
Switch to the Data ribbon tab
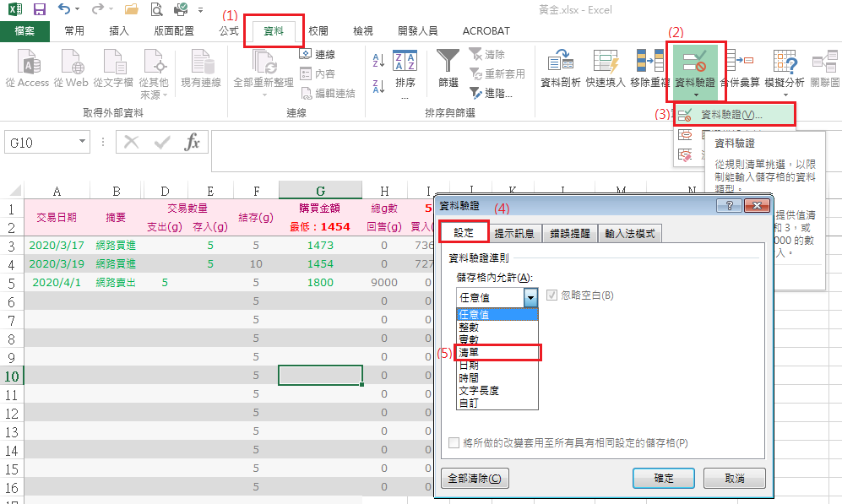[274, 31]
